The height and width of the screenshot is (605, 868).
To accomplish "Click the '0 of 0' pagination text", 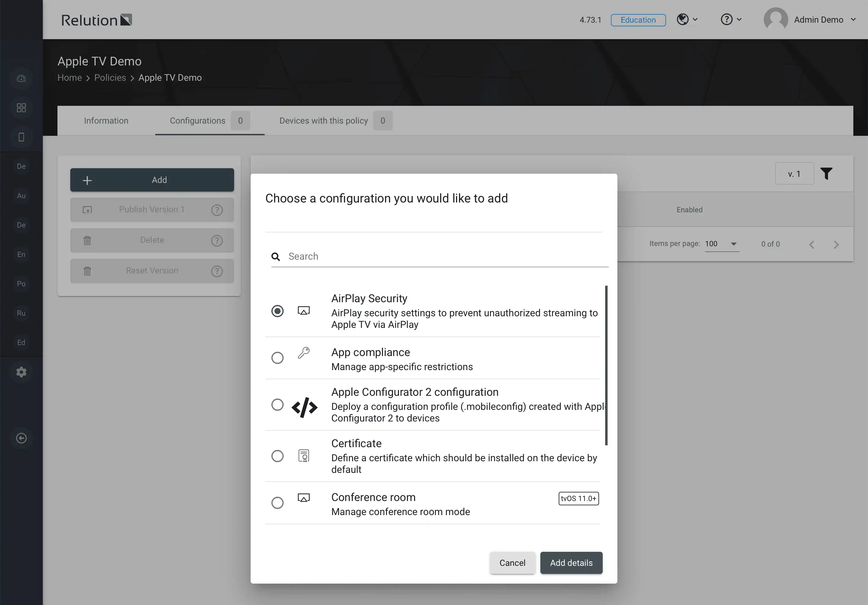I will pyautogui.click(x=771, y=244).
